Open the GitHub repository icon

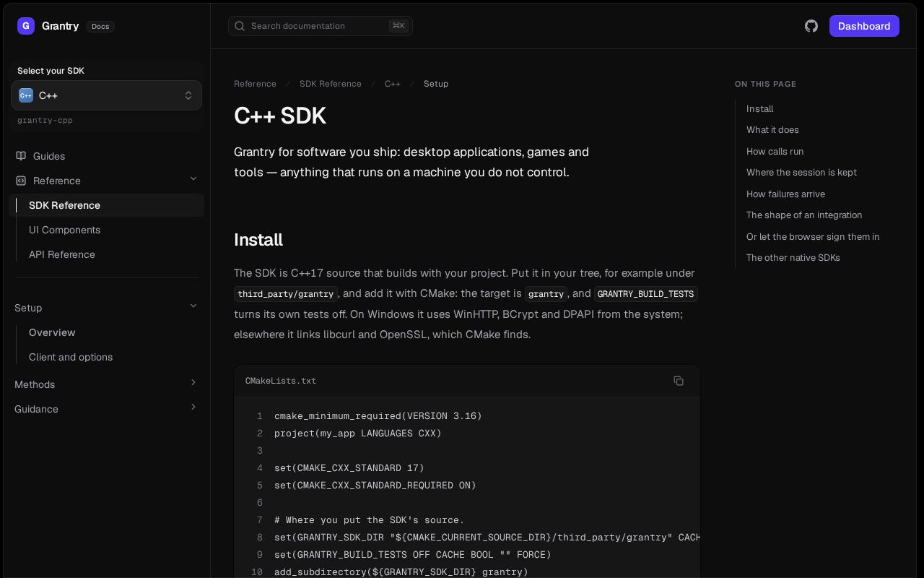(x=811, y=26)
